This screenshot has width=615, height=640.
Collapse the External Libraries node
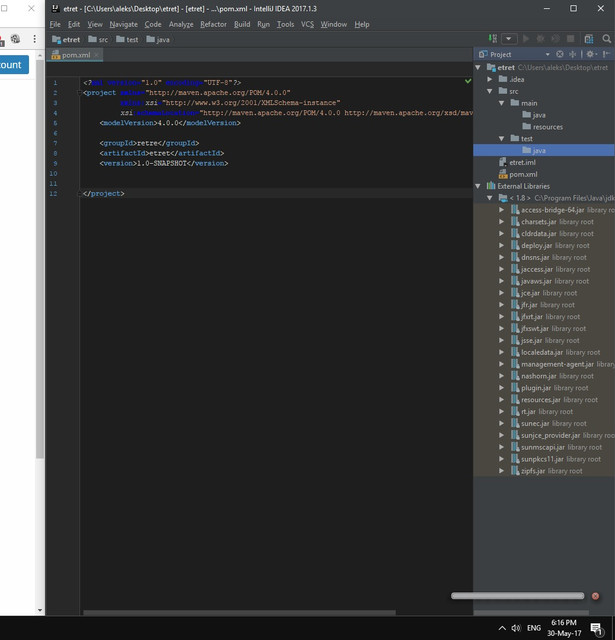tap(478, 186)
